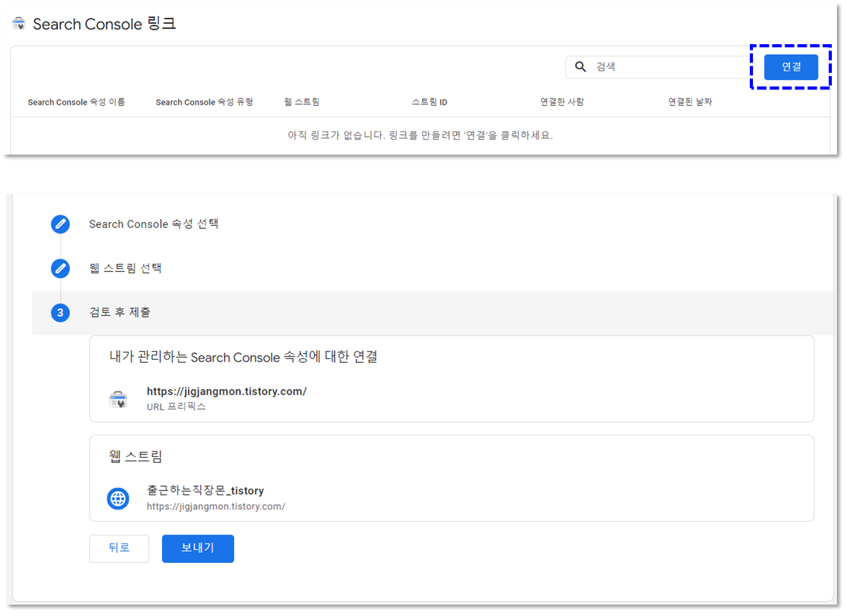Screen dimensions: 847x616
Task: Click the 스트림 ID column header
Action: (x=430, y=102)
